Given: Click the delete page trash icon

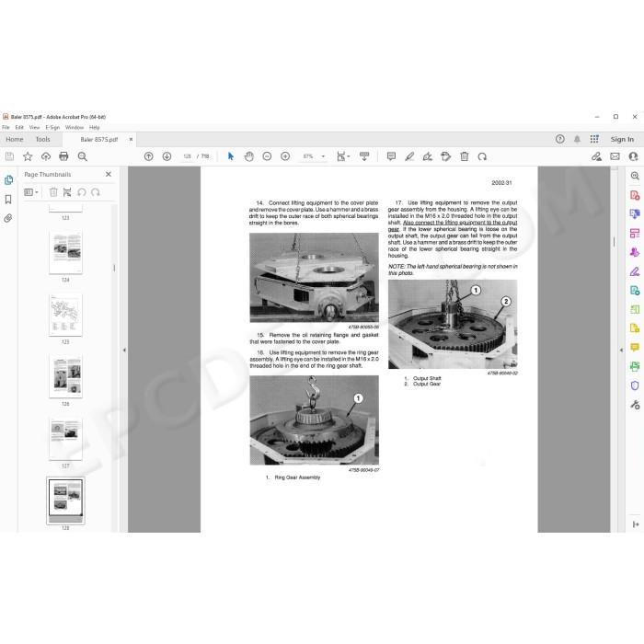Looking at the screenshot, I should [464, 156].
